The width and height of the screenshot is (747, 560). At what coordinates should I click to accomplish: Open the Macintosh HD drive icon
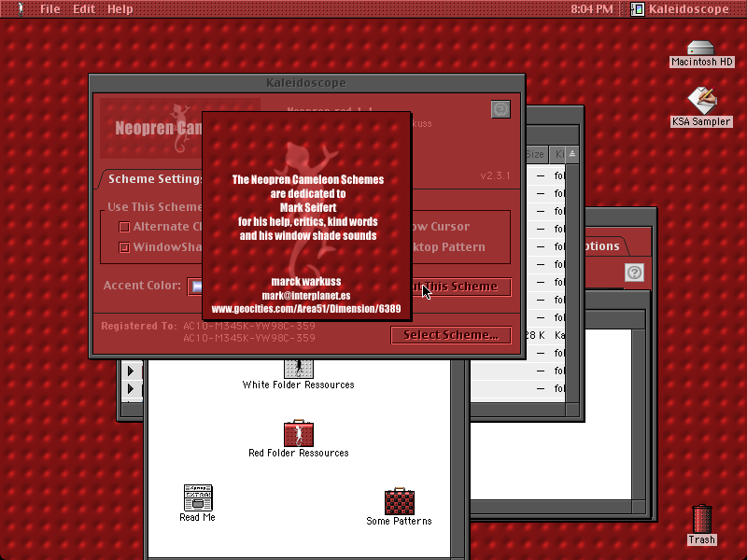(701, 49)
